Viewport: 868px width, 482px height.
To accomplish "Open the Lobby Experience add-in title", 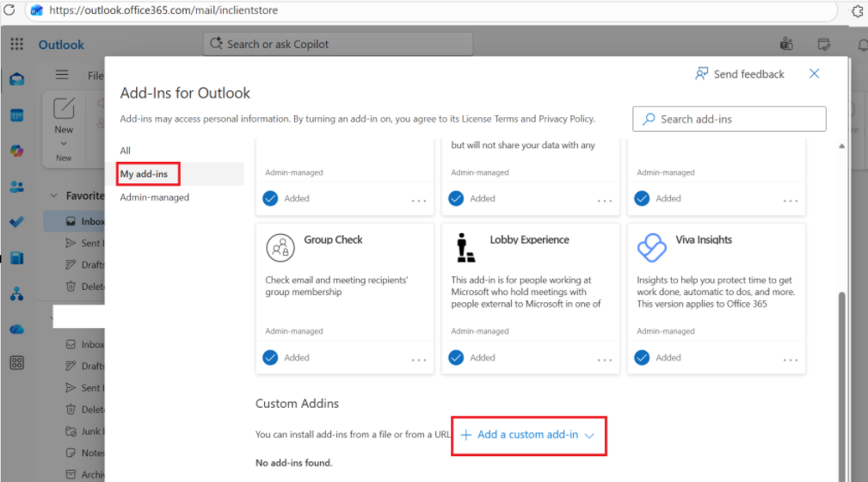I will (529, 239).
